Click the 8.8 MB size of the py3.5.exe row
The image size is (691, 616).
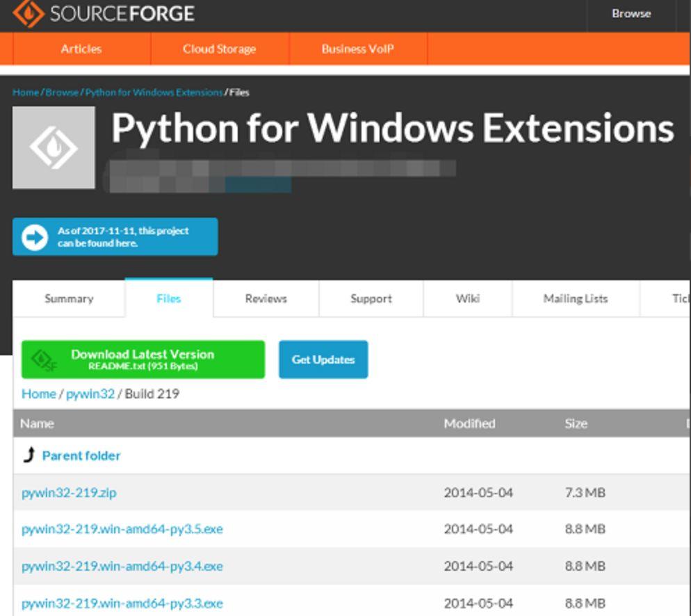[x=585, y=529]
